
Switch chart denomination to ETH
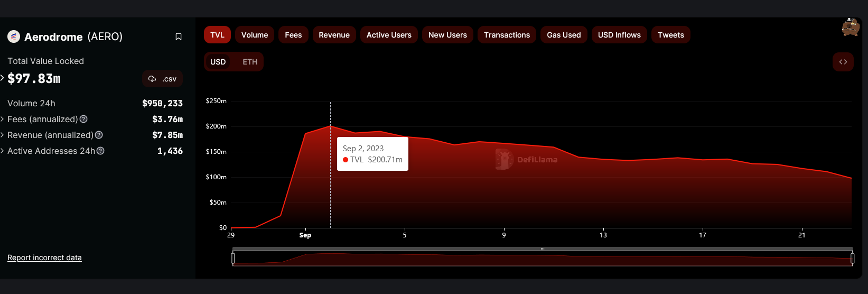click(x=250, y=62)
